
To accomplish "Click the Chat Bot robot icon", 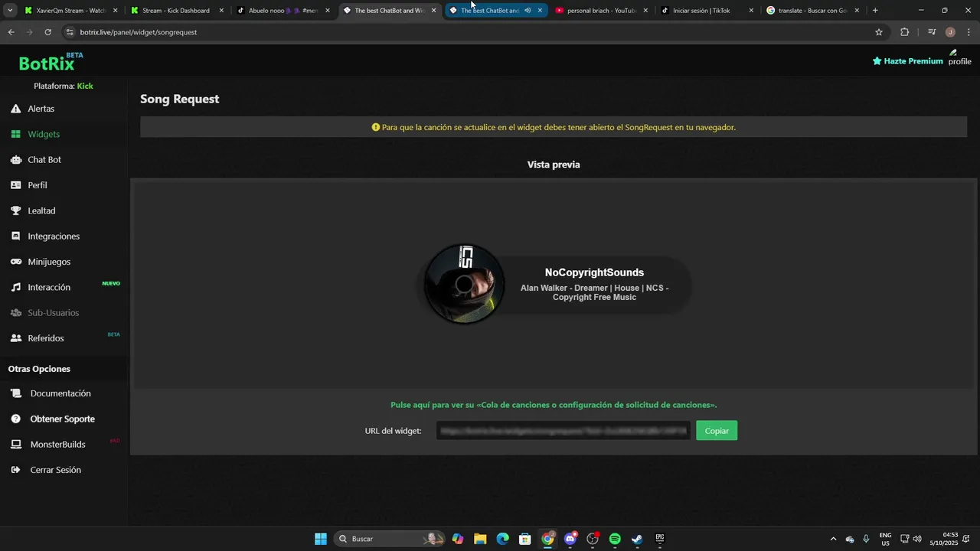I will click(x=16, y=160).
